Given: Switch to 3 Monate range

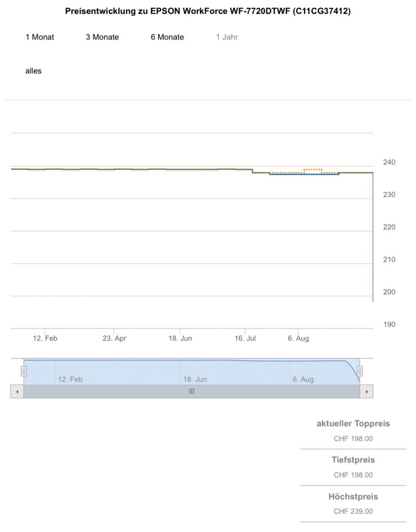Looking at the screenshot, I should tap(102, 37).
